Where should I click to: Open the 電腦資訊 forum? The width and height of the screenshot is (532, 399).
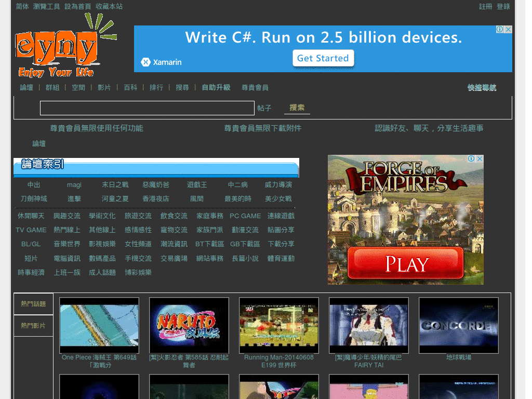coord(67,259)
